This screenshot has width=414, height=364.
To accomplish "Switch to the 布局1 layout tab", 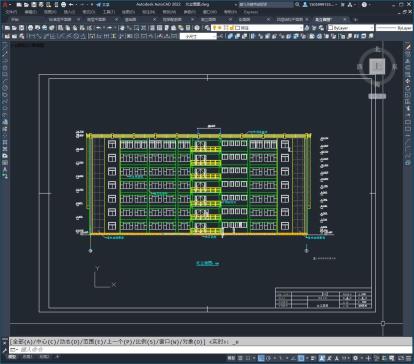I will click(27, 357).
